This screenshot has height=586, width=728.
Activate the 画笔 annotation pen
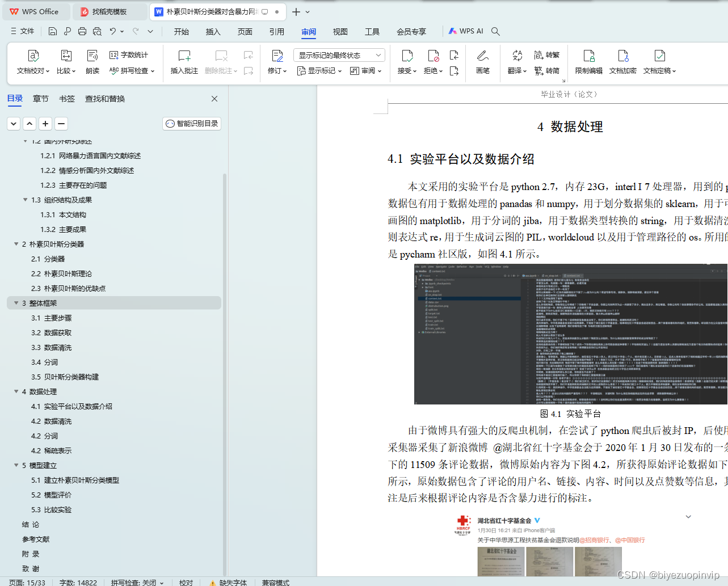pos(482,62)
